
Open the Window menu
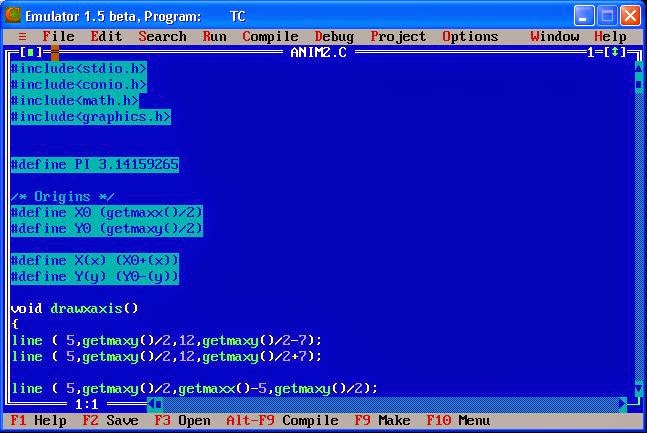(555, 36)
